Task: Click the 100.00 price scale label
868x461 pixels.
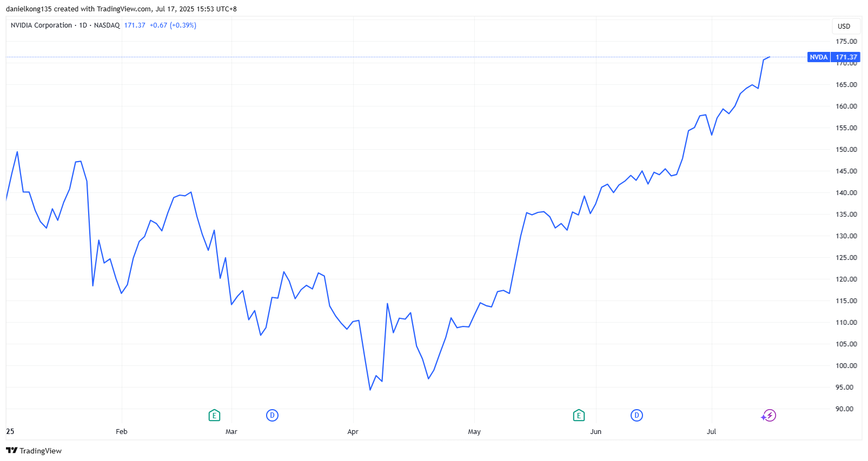Action: point(846,366)
